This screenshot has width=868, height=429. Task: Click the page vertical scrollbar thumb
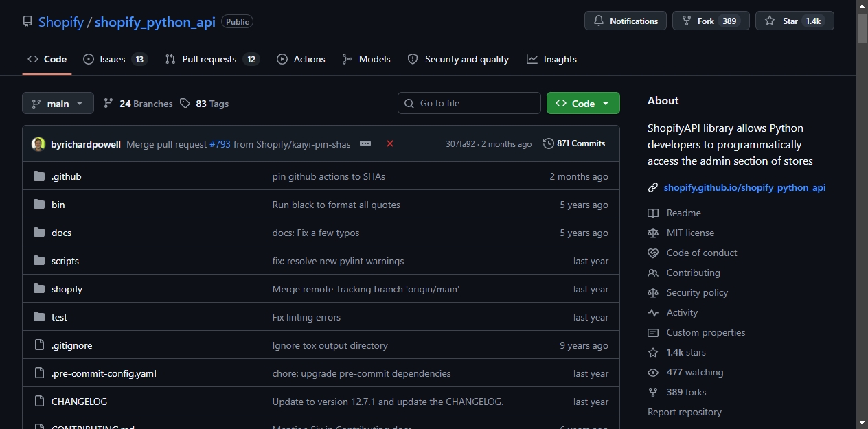click(863, 27)
